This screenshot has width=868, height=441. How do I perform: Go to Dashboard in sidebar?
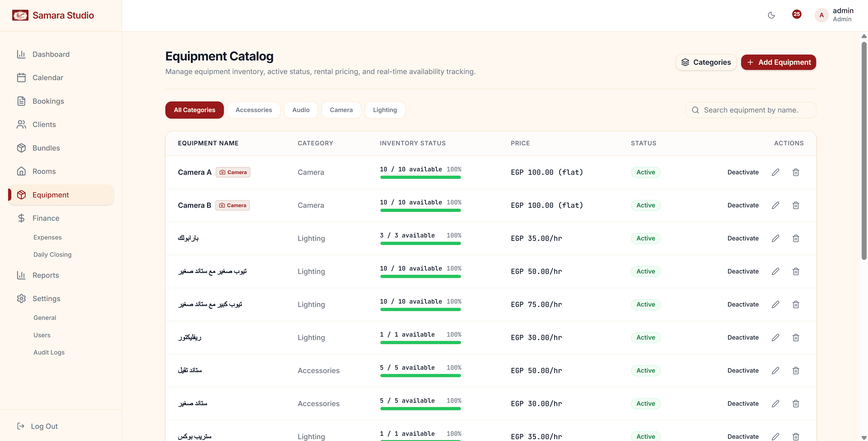[x=61, y=54]
